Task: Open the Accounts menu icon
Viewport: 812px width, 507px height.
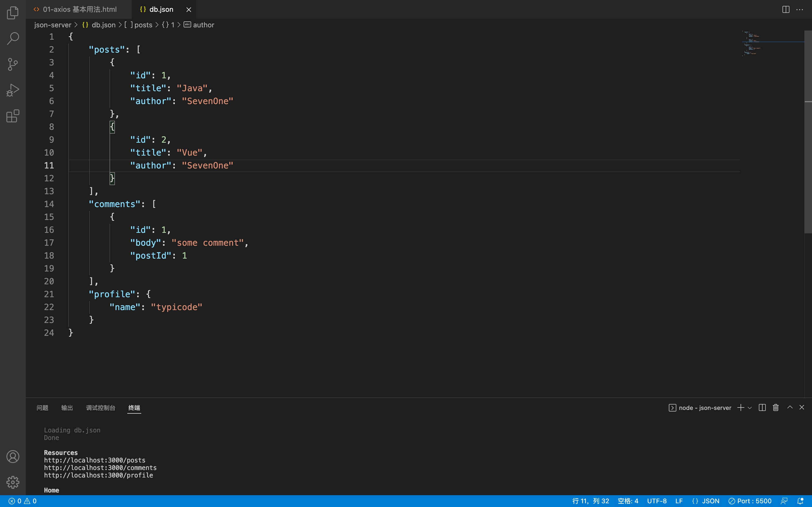Action: (13, 457)
